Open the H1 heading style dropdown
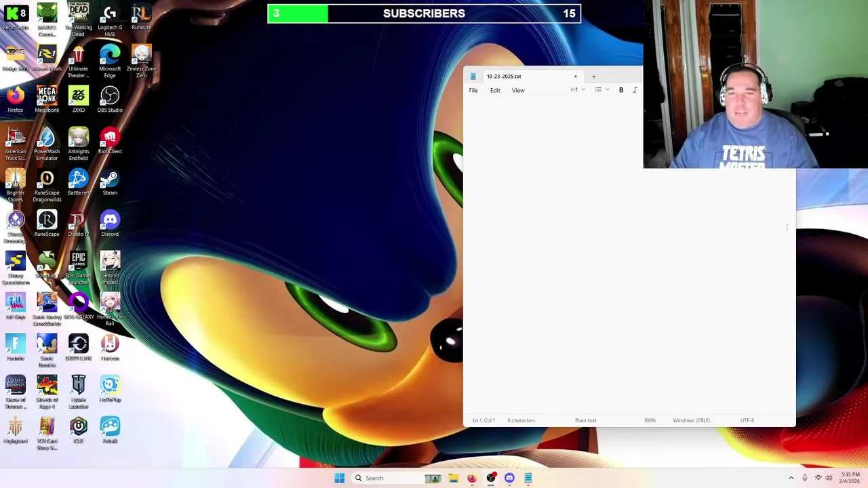Screen dimensions: 868x488 pyautogui.click(x=577, y=90)
